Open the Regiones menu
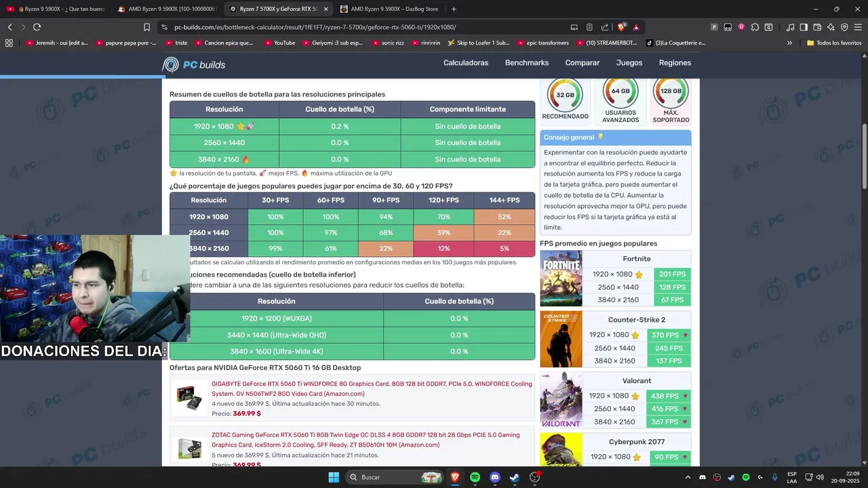 [x=675, y=63]
